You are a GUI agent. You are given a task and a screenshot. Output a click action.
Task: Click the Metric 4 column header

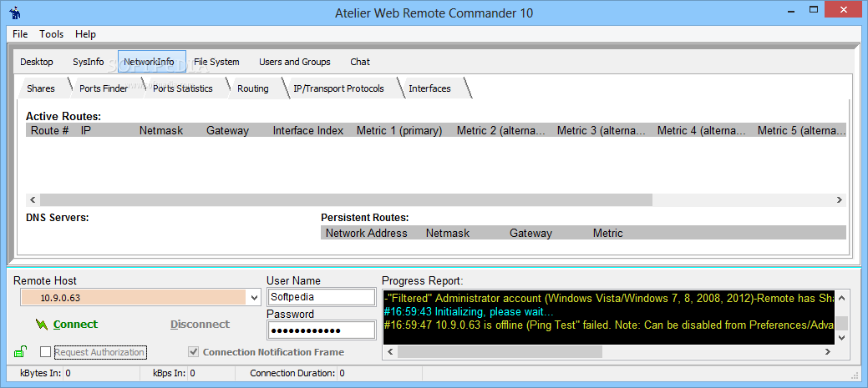703,130
